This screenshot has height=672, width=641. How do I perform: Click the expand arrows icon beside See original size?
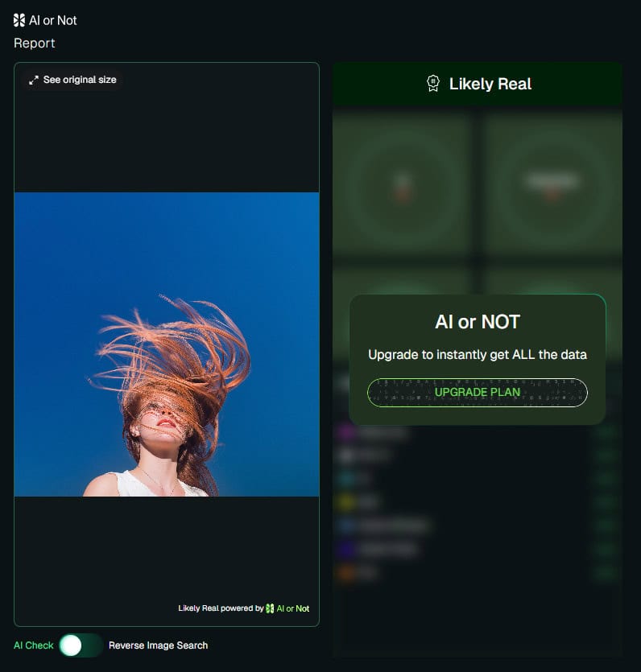click(x=34, y=80)
